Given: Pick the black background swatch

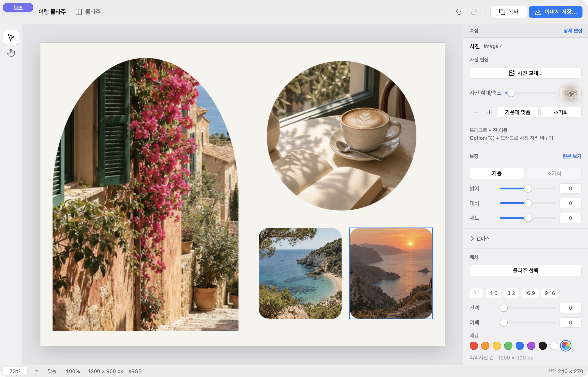Looking at the screenshot, I should point(543,346).
